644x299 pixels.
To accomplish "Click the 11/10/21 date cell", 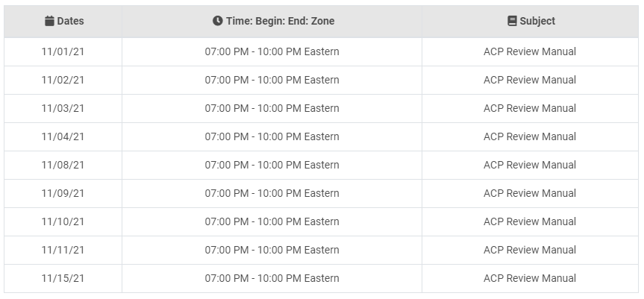I will click(x=63, y=221).
